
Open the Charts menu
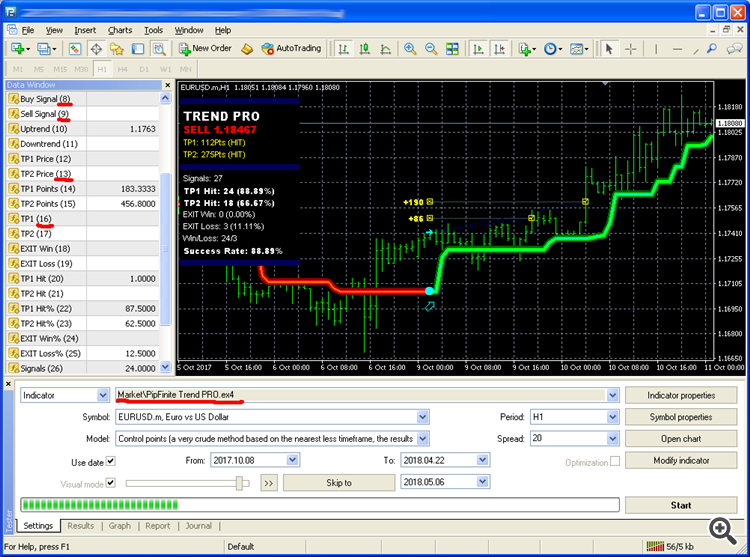click(x=120, y=30)
